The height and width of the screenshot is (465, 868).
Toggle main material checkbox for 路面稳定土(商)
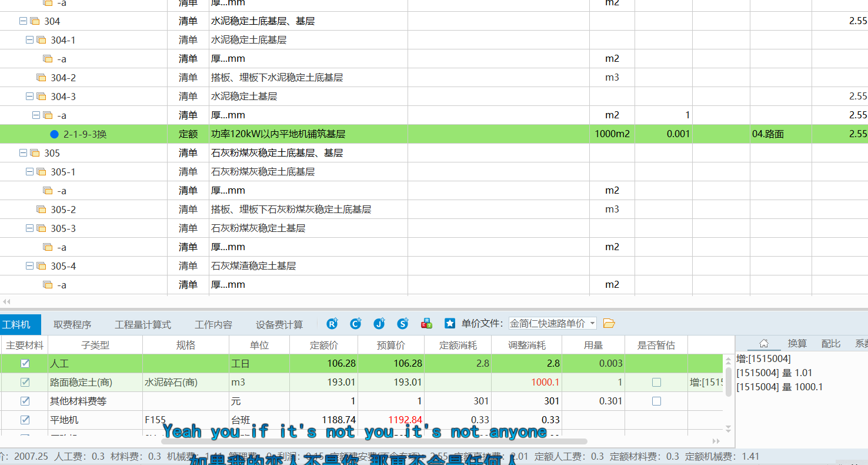25,382
